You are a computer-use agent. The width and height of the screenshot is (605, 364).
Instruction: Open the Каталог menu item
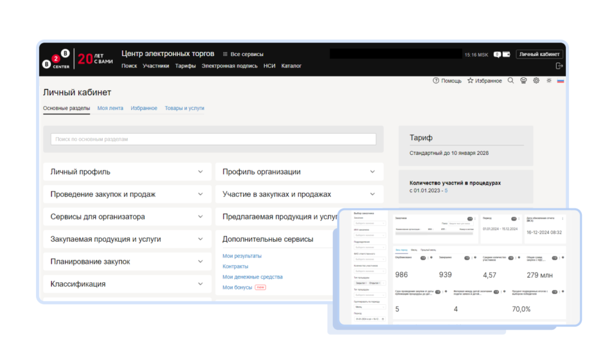tap(291, 66)
